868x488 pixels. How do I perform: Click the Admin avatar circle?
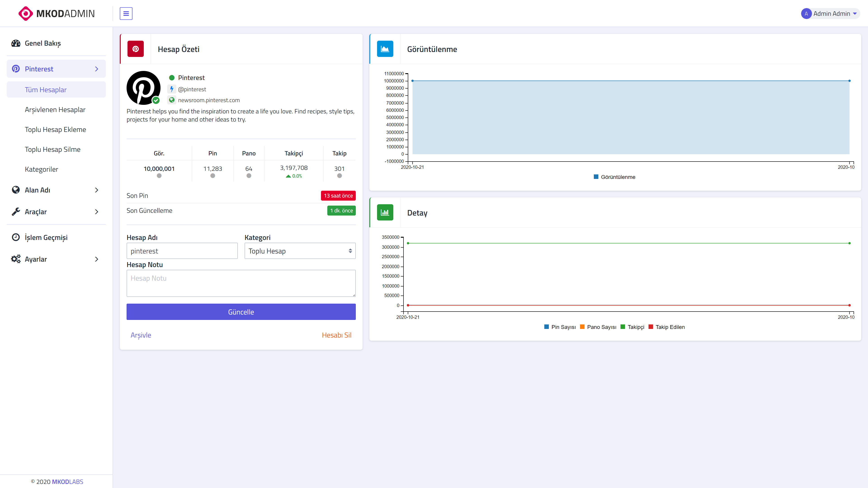click(x=806, y=14)
